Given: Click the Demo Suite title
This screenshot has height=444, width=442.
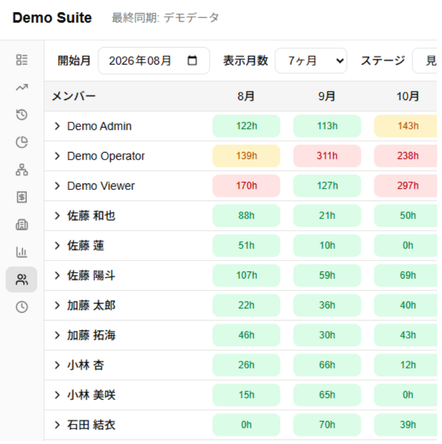Looking at the screenshot, I should (52, 18).
